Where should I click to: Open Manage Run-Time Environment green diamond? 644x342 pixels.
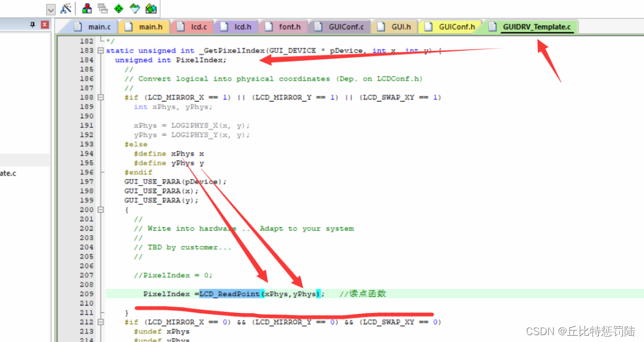[x=119, y=8]
